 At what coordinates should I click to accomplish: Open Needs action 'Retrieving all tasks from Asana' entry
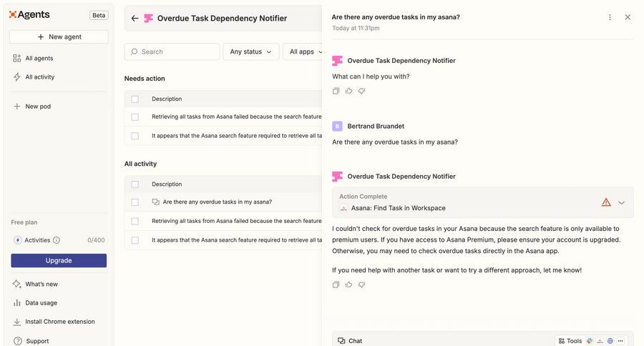[x=237, y=117]
